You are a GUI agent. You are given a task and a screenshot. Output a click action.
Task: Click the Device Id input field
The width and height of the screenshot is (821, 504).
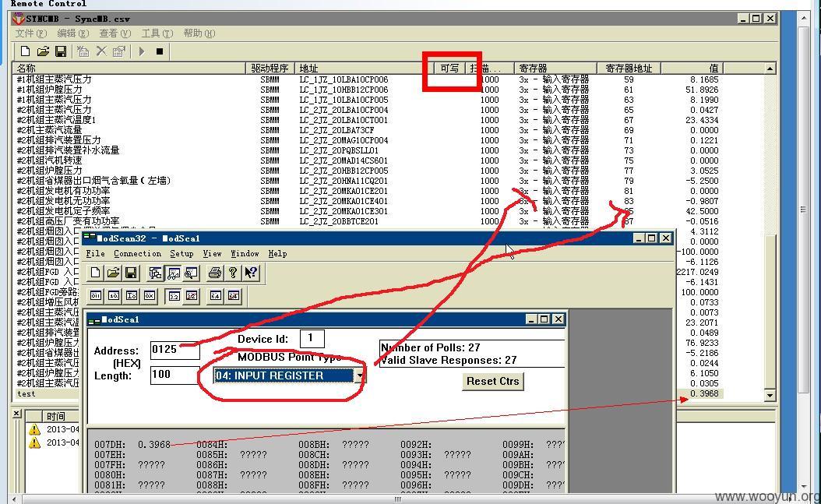pos(312,339)
